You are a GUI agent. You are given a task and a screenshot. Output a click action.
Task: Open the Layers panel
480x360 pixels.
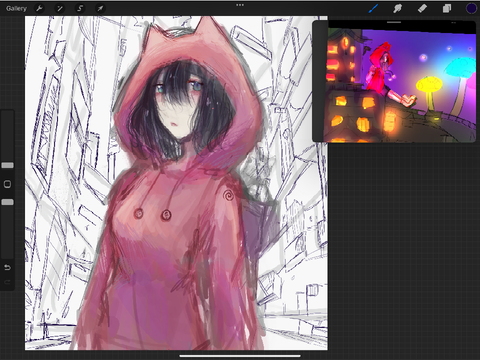click(x=447, y=8)
